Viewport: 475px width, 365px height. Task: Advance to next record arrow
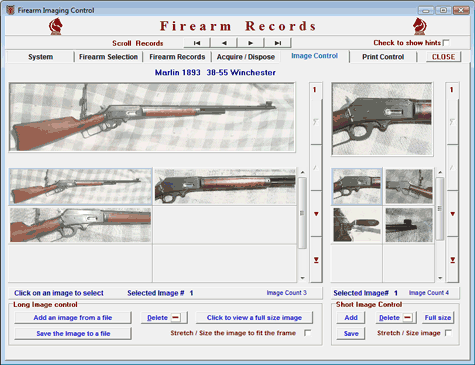point(251,43)
